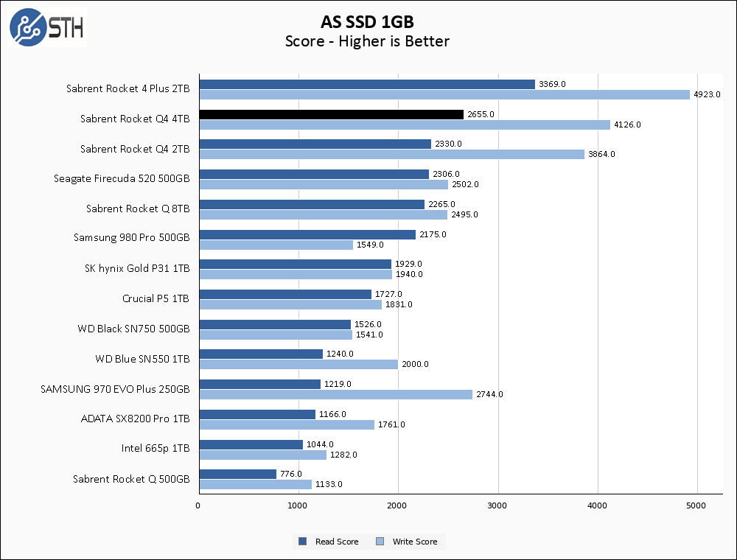Click the 3369.0 read score bar

click(367, 84)
